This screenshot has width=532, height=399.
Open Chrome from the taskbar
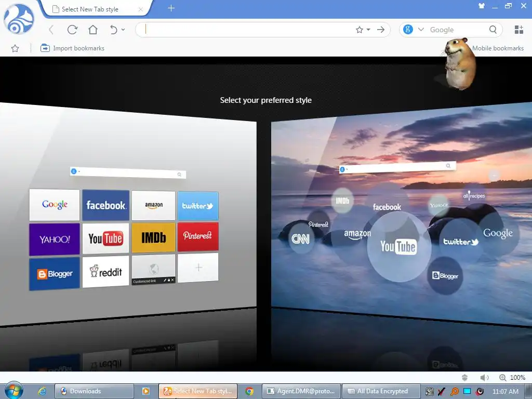click(249, 391)
